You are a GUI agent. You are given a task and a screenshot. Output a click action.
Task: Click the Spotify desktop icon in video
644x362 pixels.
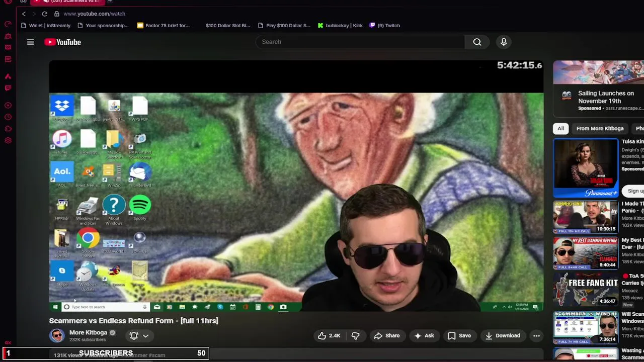(x=140, y=208)
